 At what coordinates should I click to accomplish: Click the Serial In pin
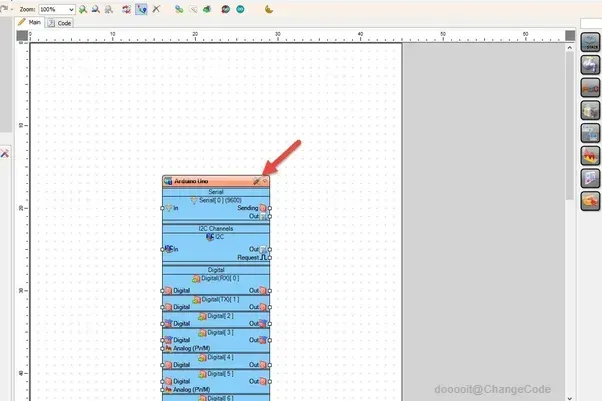[x=162, y=208]
